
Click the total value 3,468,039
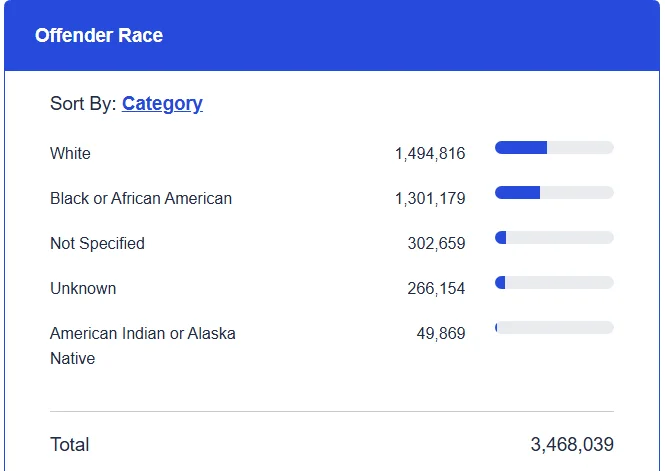tap(572, 445)
